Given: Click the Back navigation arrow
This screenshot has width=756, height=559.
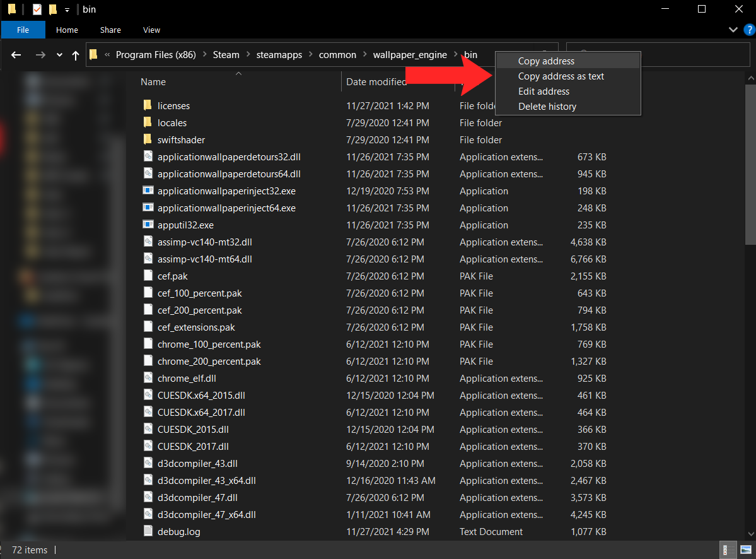Looking at the screenshot, I should pyautogui.click(x=16, y=55).
